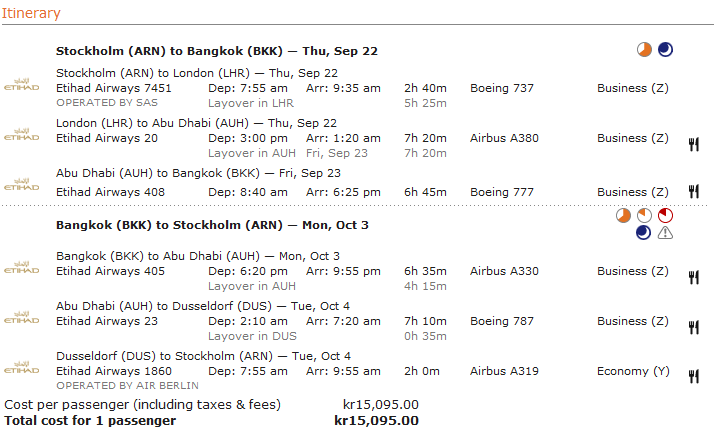
Task: Click the Etihad logo beside Stockholm–London flight
Action: point(21,81)
